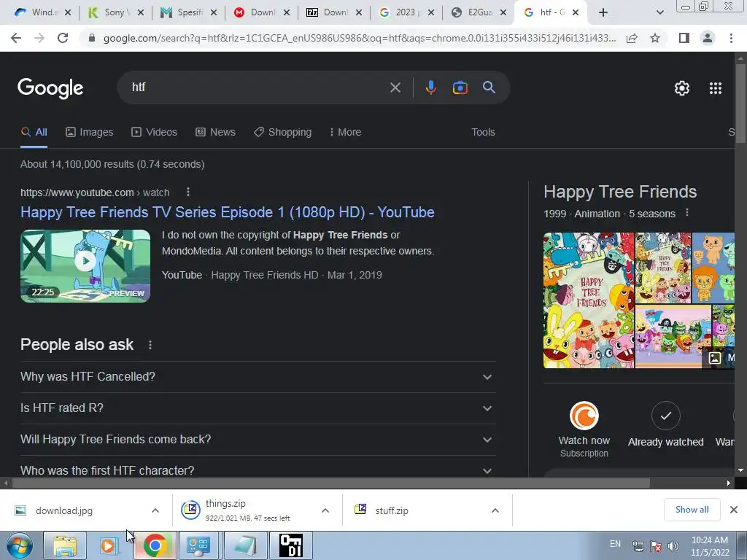Click the taskbar clock 10:24 AM
The image size is (747, 560).
[710, 540]
